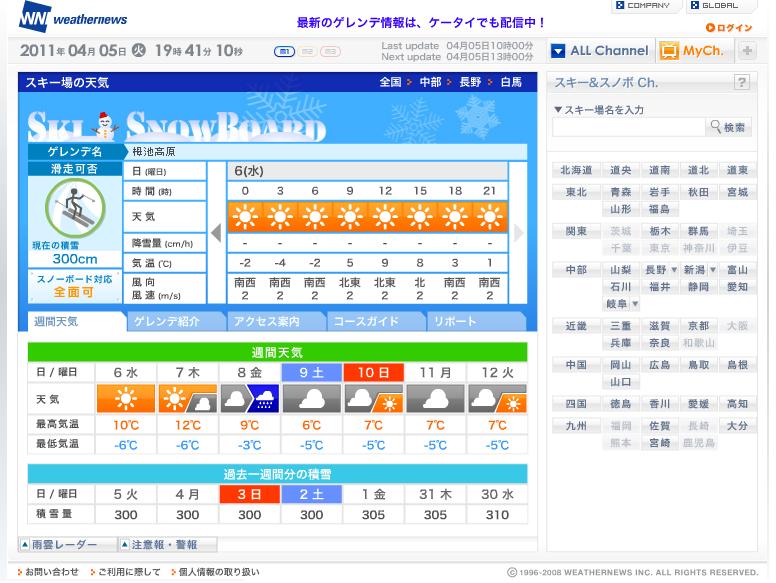Click the ゲレンデ情報 promo banner link
The height and width of the screenshot is (583, 776).
pos(421,22)
